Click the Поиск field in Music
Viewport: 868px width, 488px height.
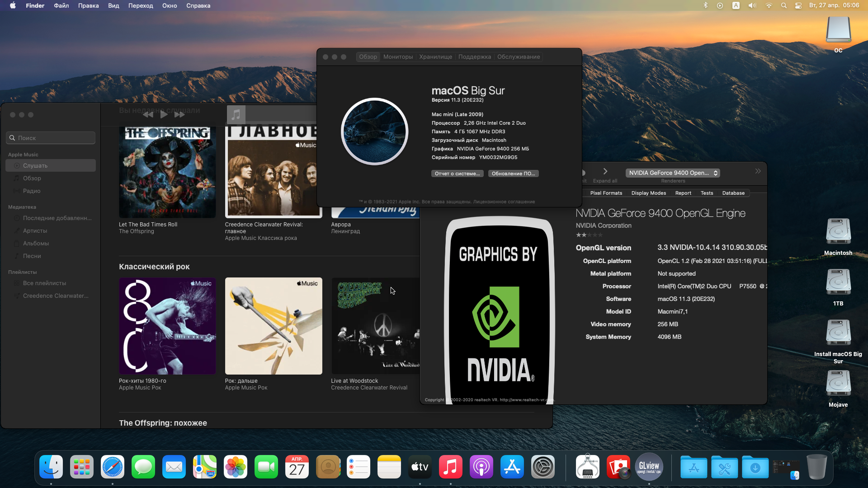tap(51, 138)
